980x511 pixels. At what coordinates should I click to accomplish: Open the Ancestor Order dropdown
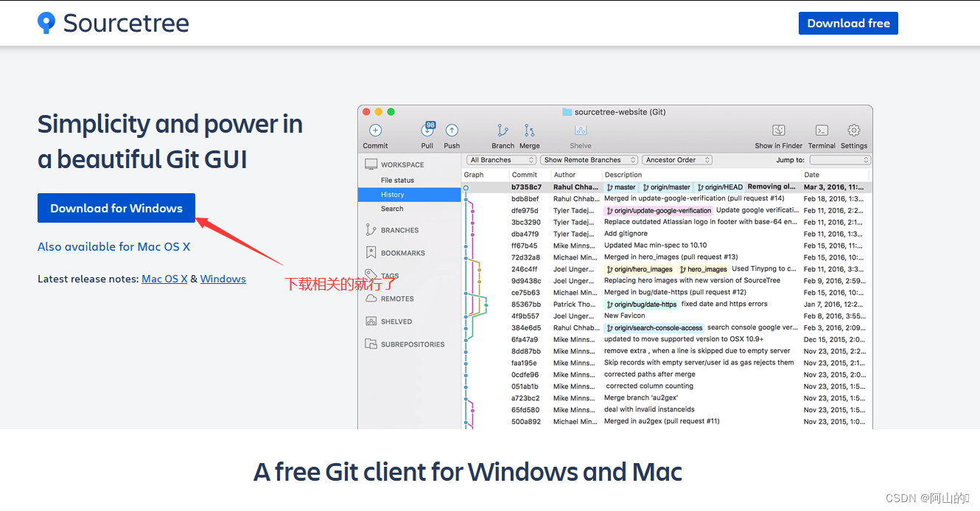tap(676, 159)
